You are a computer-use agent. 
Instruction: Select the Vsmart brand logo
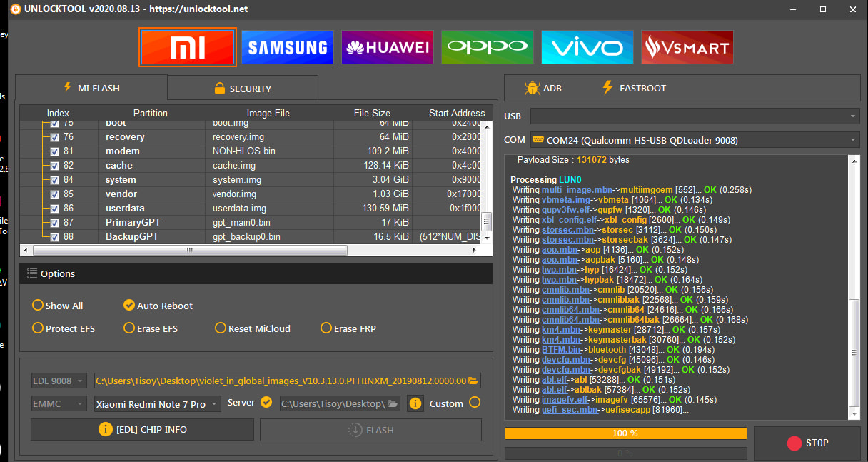point(687,47)
